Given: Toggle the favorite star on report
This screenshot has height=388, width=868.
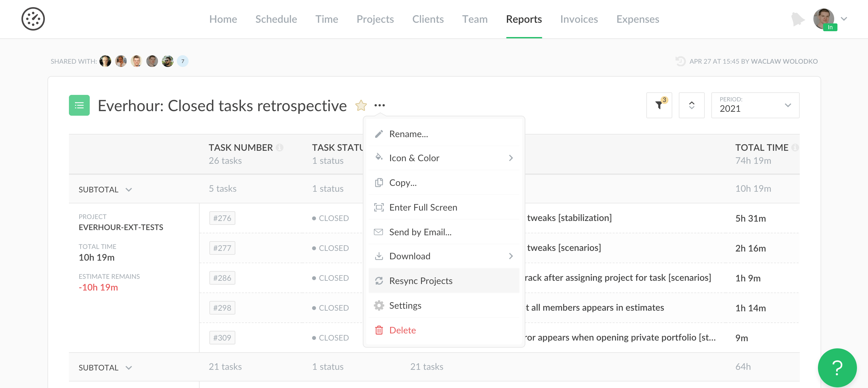Looking at the screenshot, I should (x=361, y=105).
